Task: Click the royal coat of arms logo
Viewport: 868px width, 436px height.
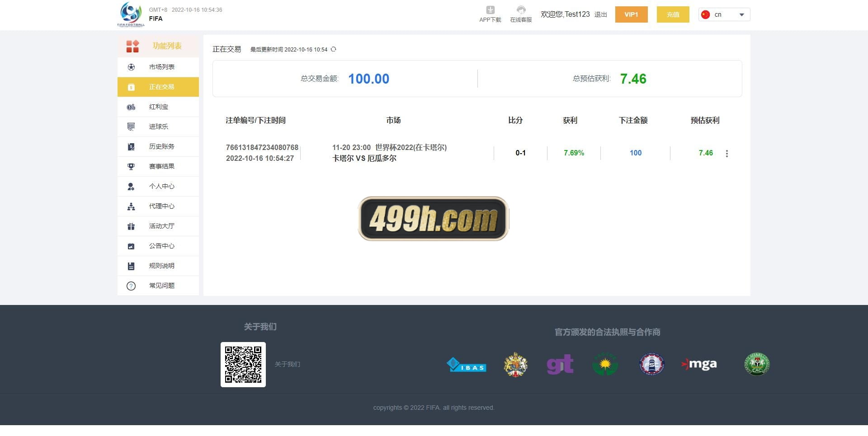Action: [515, 365]
